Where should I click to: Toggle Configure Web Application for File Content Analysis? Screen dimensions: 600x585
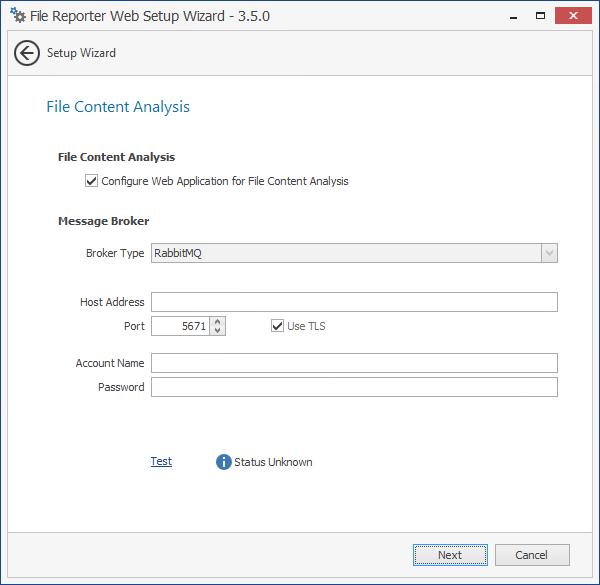[92, 181]
